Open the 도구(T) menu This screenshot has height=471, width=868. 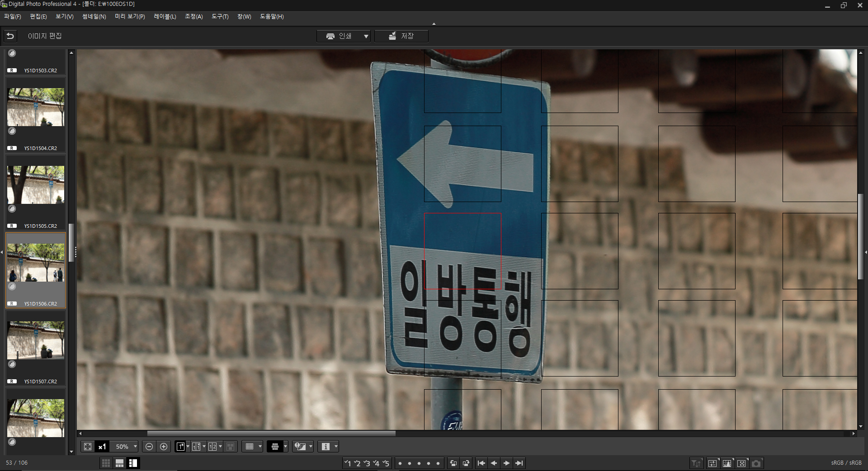(220, 16)
